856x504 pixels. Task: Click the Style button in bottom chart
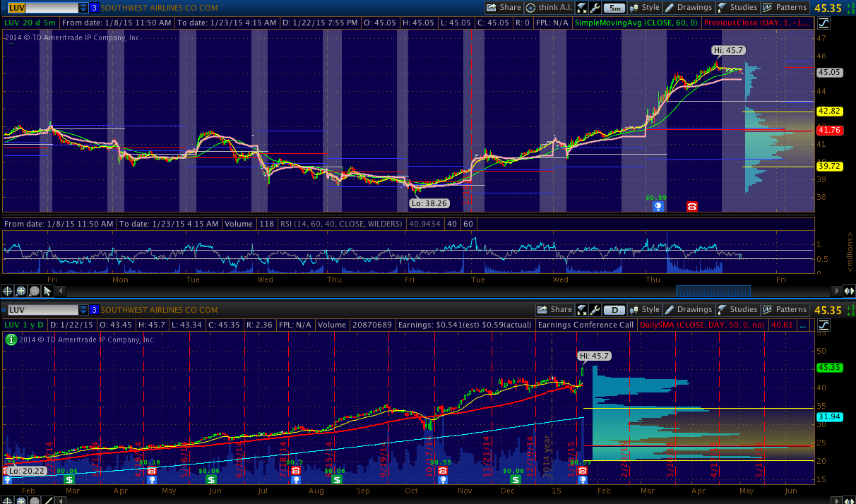point(645,310)
